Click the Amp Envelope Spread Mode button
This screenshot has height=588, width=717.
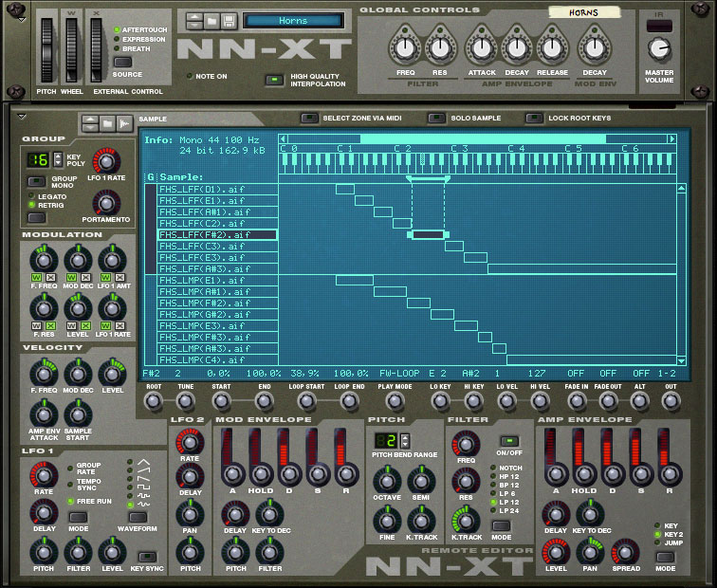[665, 557]
